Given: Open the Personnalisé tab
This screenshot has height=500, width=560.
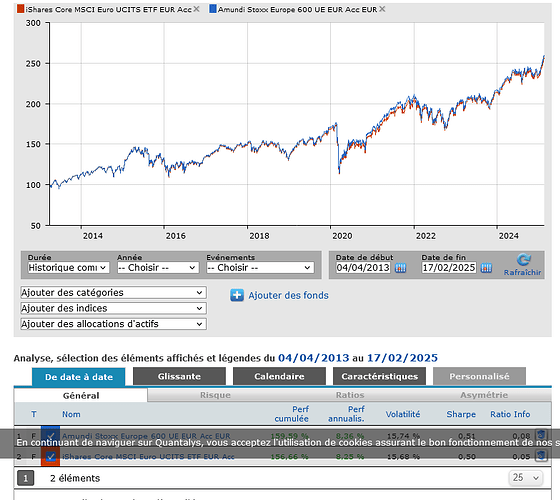Looking at the screenshot, I should 479,376.
